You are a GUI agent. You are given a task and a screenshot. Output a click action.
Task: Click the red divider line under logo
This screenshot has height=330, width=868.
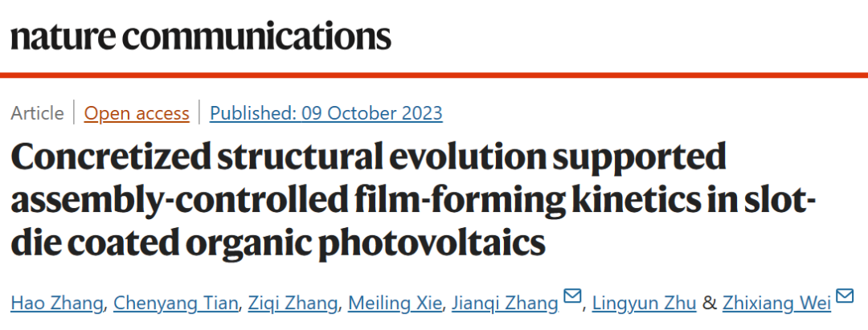tap(434, 75)
